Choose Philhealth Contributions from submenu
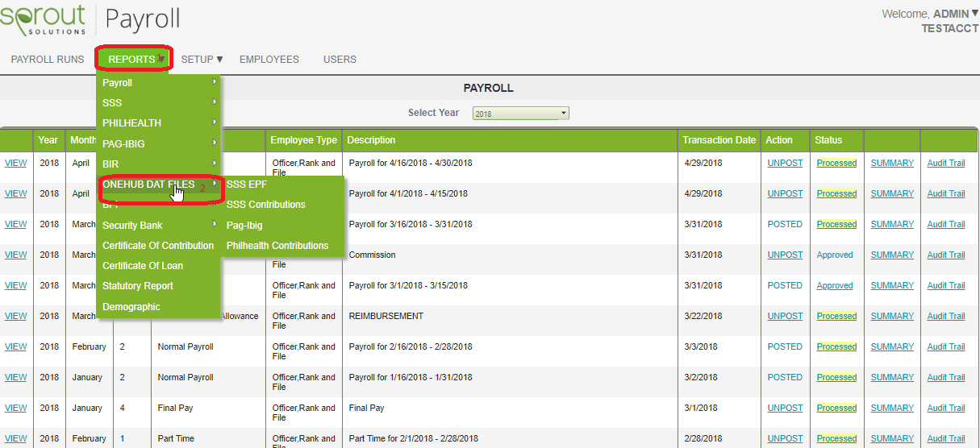 [282, 246]
